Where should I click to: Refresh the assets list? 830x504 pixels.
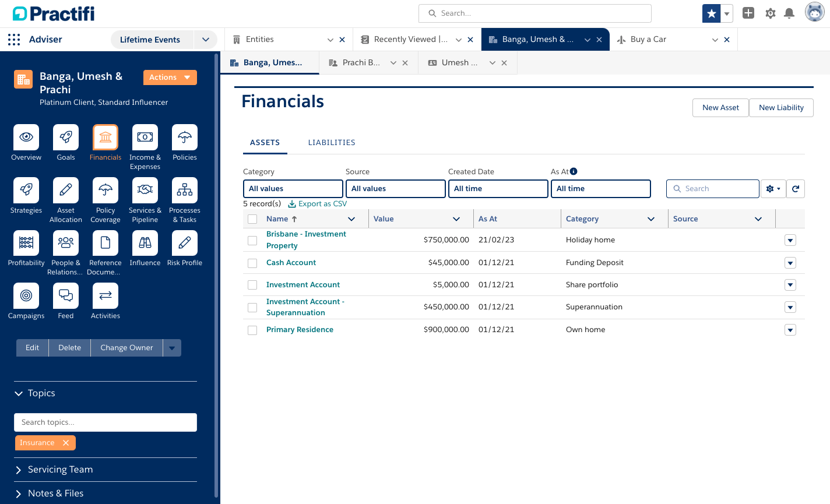pyautogui.click(x=796, y=189)
